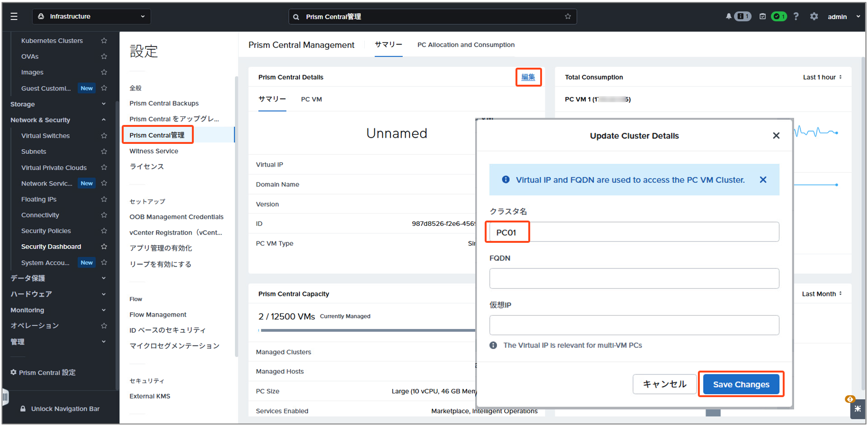Star the Network Servic... item
Image resolution: width=868 pixels, height=426 pixels.
(x=104, y=183)
